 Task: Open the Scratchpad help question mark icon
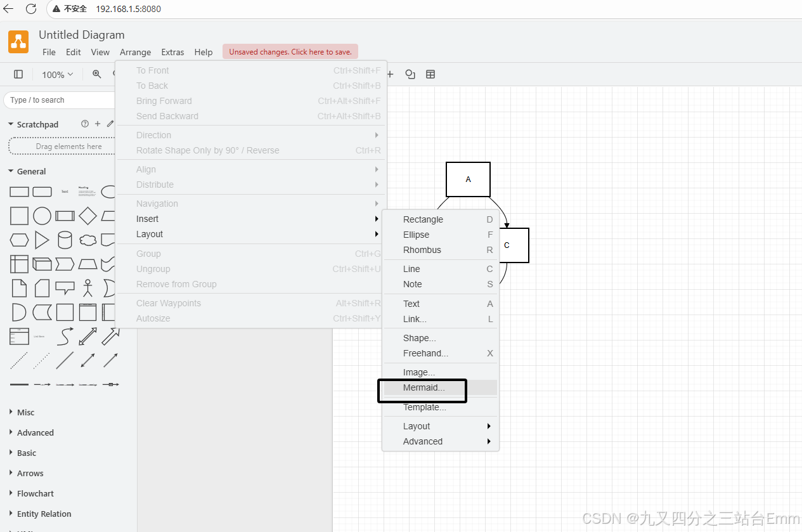(x=85, y=124)
